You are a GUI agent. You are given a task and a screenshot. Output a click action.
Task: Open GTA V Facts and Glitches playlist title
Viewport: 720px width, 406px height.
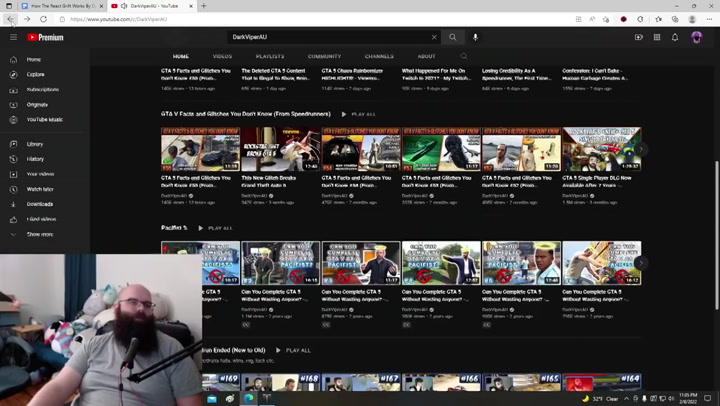pos(246,114)
